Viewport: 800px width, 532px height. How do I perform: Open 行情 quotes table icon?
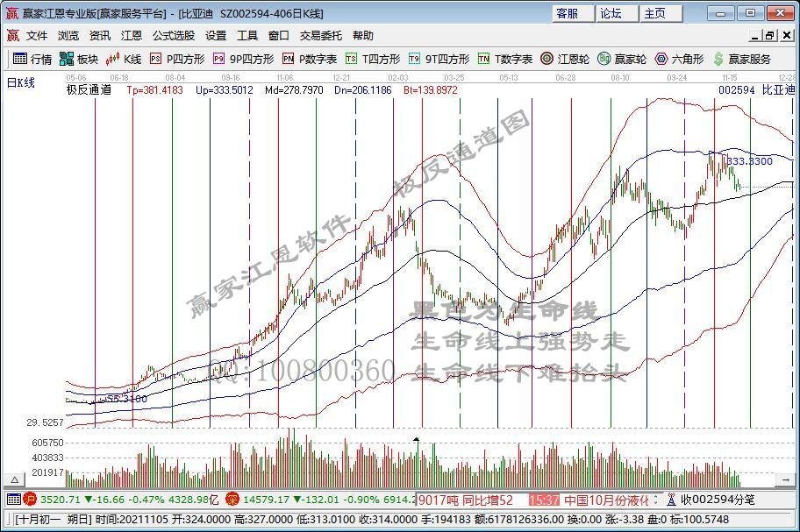20,59
